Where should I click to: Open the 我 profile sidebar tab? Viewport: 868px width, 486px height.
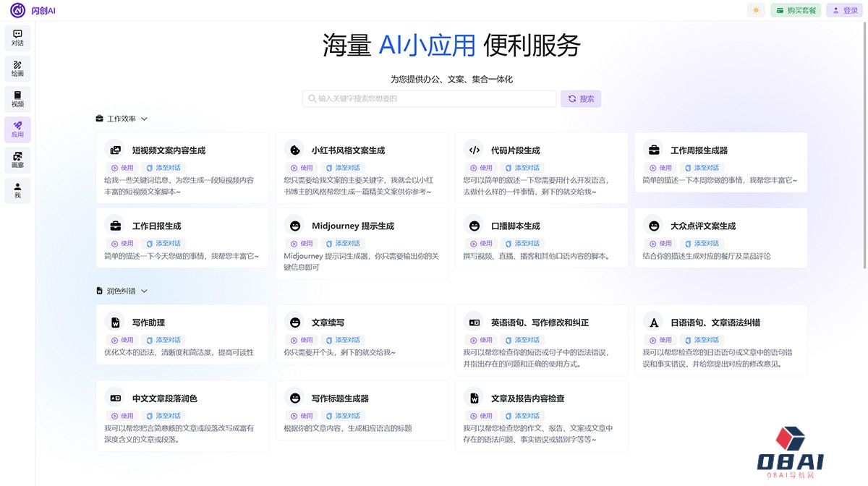click(17, 191)
